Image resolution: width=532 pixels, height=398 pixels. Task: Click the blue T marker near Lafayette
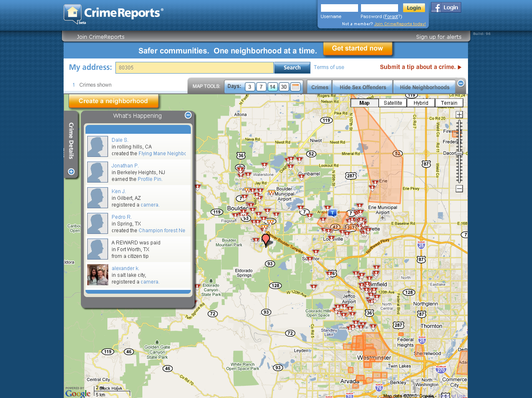[333, 212]
